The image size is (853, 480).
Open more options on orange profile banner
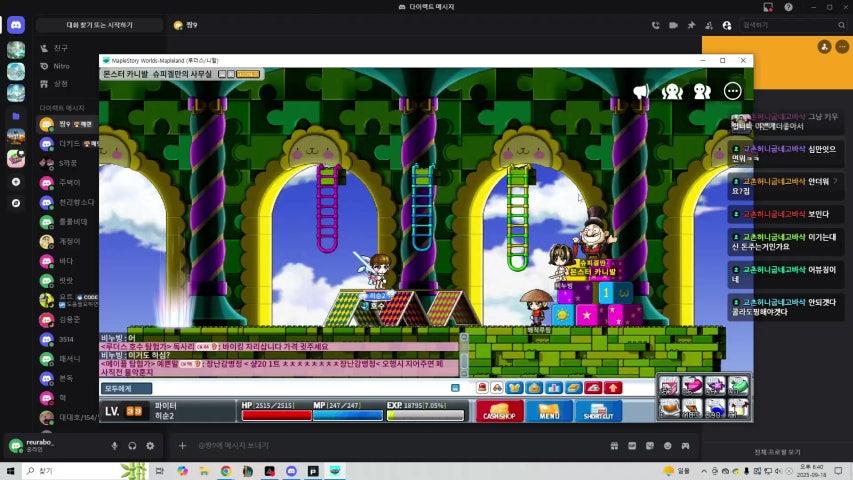[x=842, y=47]
